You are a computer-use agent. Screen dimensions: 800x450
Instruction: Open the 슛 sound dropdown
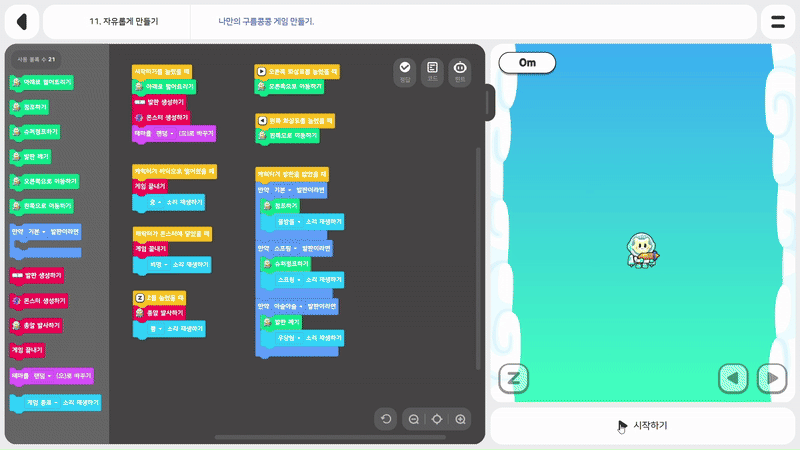[x=155, y=203]
